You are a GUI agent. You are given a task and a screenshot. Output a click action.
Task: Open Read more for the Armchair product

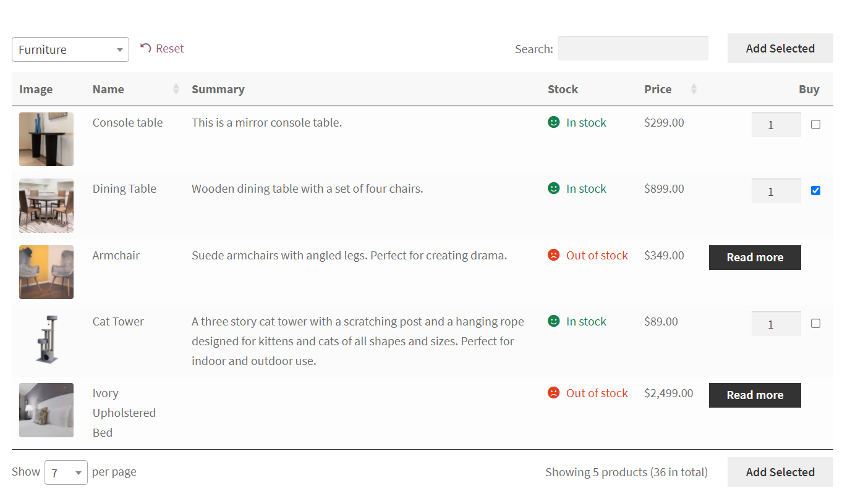tap(755, 258)
